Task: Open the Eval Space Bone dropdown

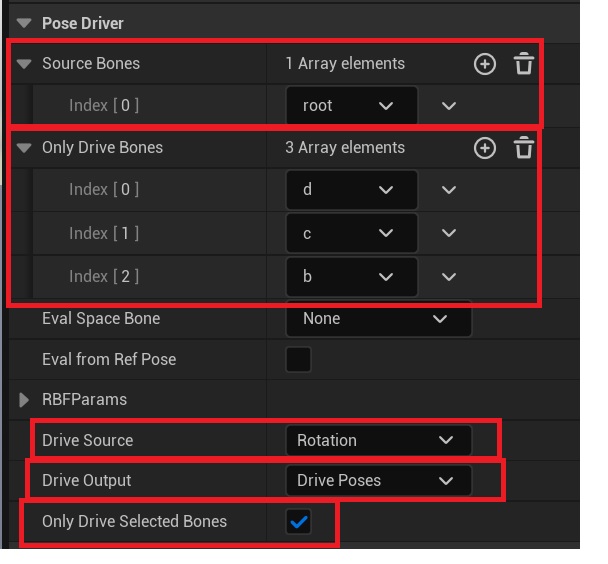Action: point(378,319)
